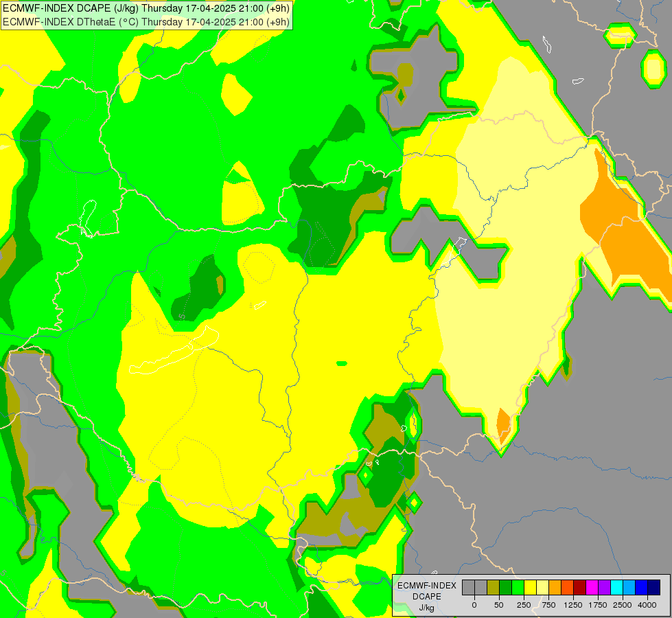Pick the cyan legend swatch
This screenshot has height=618, width=672.
tap(616, 587)
